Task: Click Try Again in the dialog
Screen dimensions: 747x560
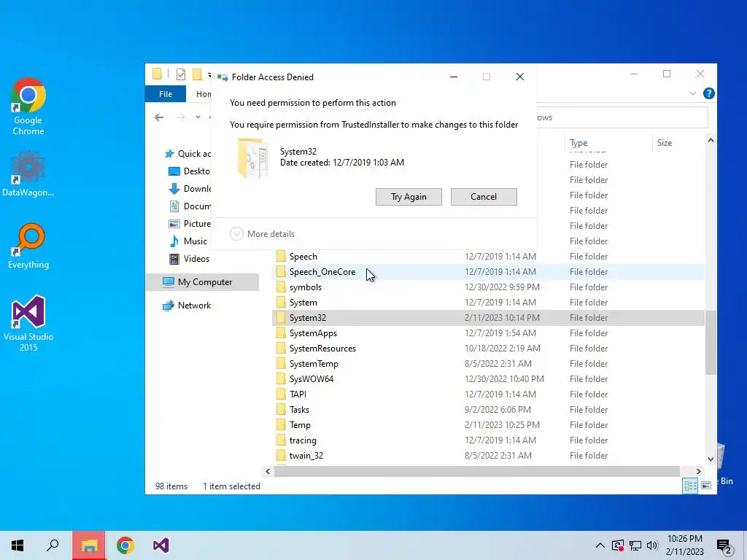Action: click(409, 197)
